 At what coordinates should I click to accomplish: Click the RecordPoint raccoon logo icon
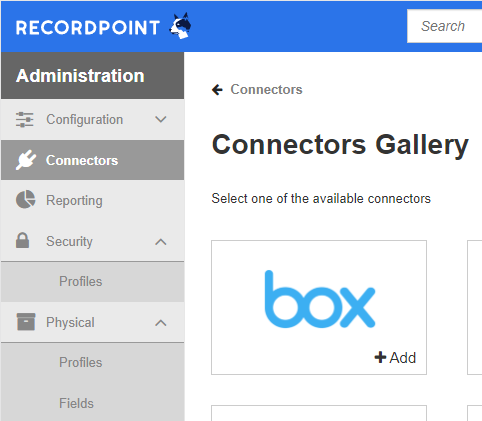pos(180,26)
